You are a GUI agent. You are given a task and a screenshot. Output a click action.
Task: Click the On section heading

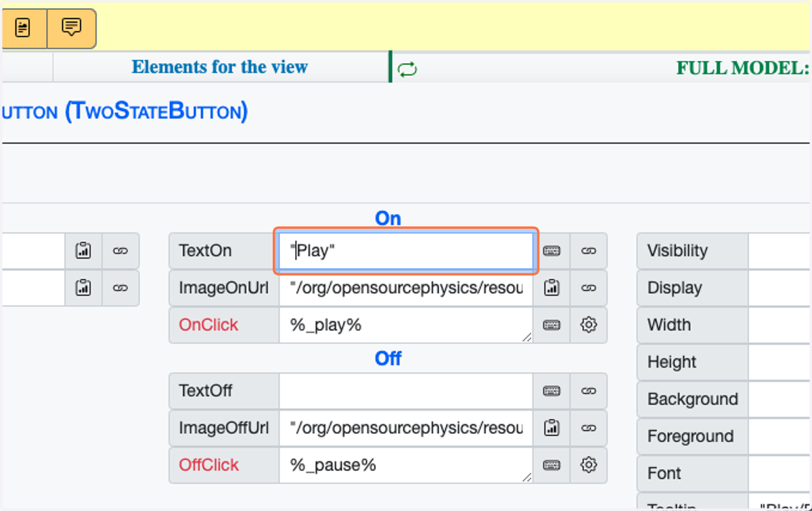[388, 219]
